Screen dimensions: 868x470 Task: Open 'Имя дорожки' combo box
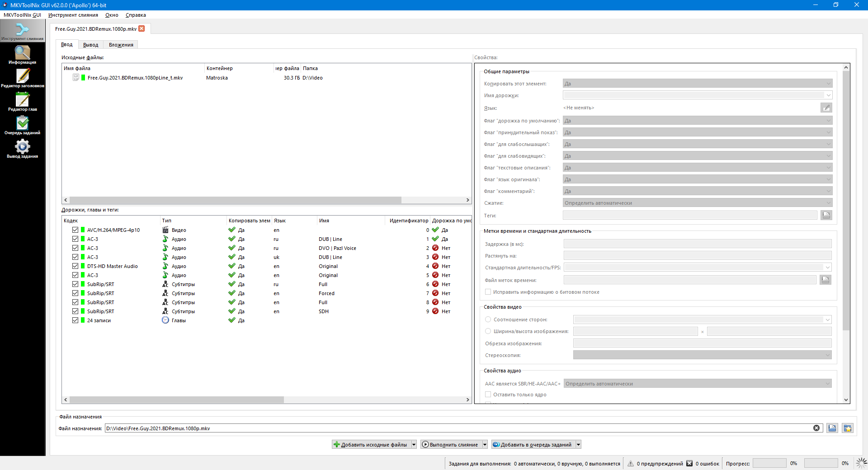698,95
